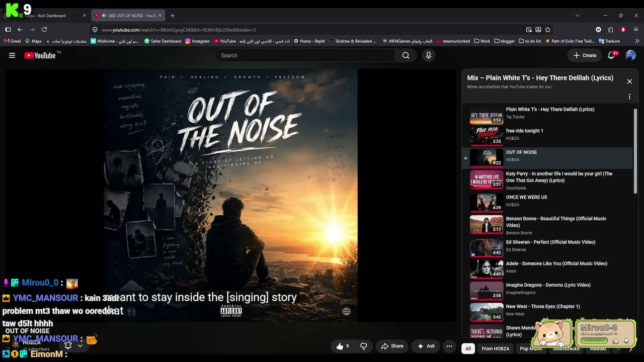Toggle the browser sidebar panel icon
Image resolution: width=644 pixels, height=362 pixels.
8,30
